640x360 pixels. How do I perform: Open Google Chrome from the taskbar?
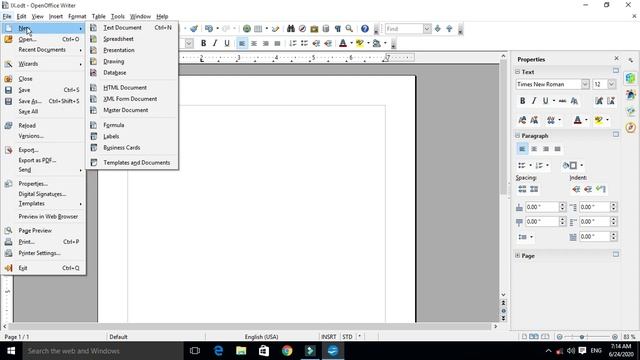coord(287,351)
